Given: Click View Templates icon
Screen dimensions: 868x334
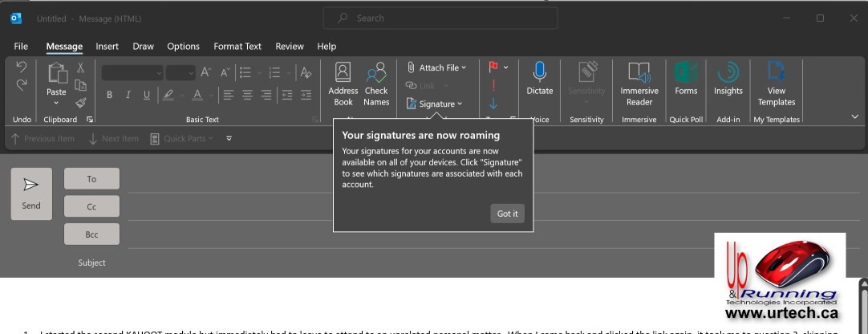Looking at the screenshot, I should point(776,84).
